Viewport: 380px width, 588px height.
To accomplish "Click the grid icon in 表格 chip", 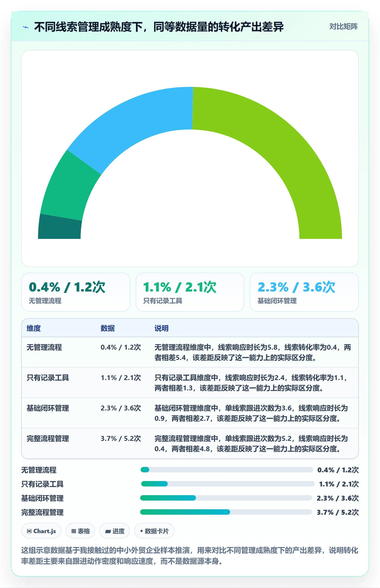I will 74,531.
